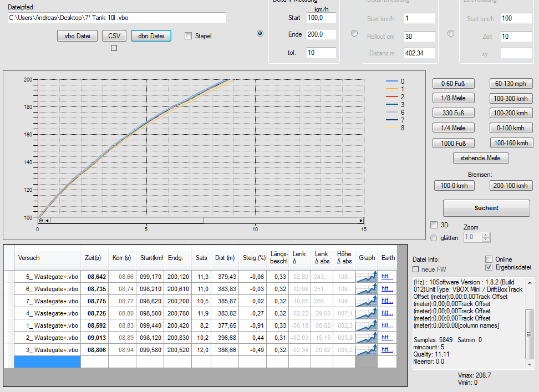Click chart zoom-out icon at axis origin

[41, 220]
